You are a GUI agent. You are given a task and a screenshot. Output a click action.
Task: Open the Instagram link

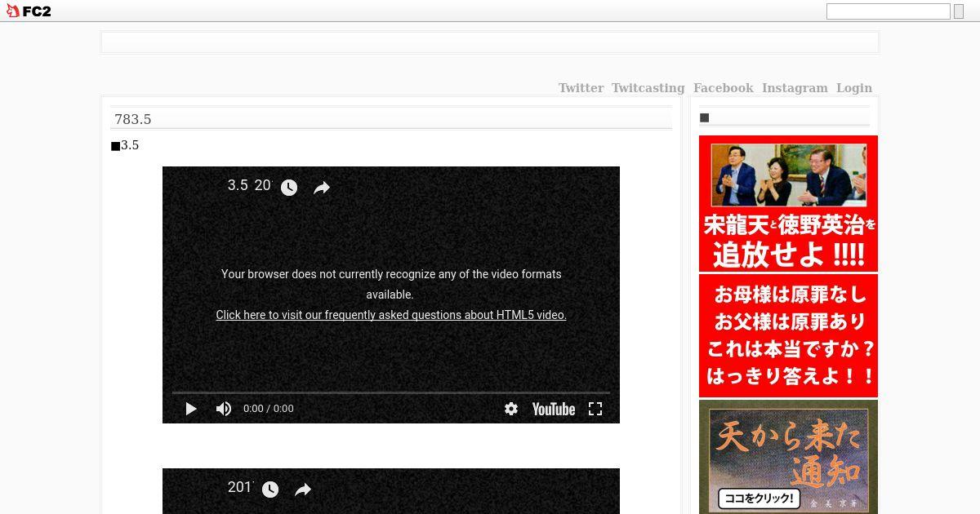click(x=795, y=88)
